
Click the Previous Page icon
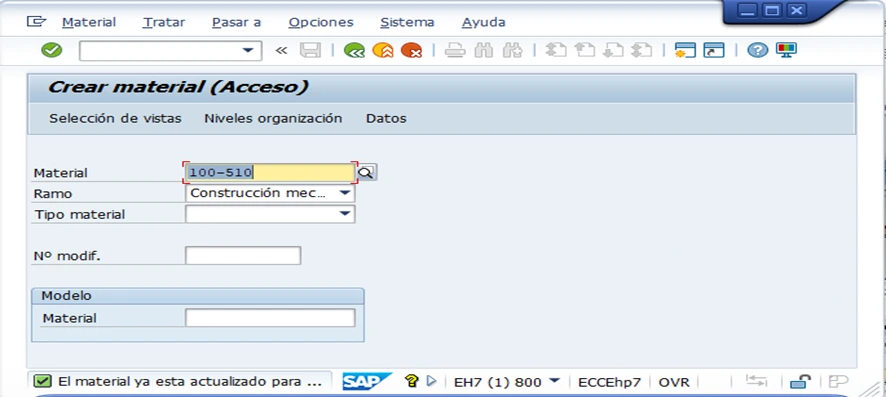click(585, 50)
